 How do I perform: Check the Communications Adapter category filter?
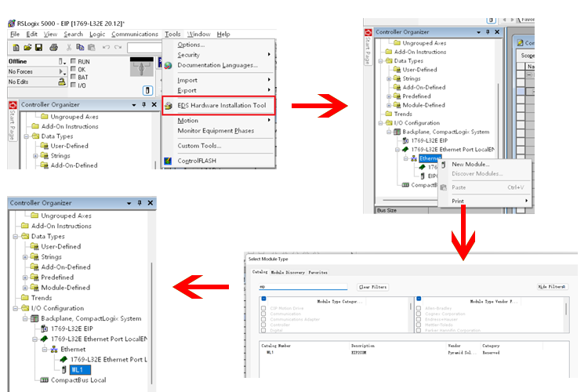(x=263, y=319)
